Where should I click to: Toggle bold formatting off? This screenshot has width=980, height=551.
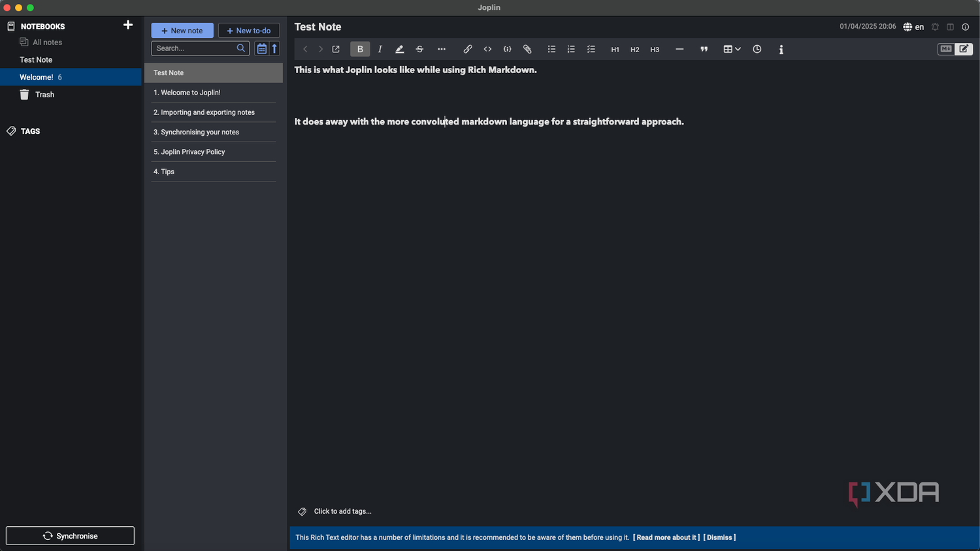point(360,49)
